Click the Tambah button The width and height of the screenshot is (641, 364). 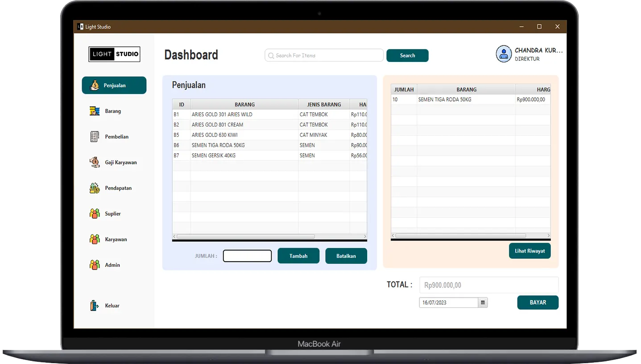[298, 256]
